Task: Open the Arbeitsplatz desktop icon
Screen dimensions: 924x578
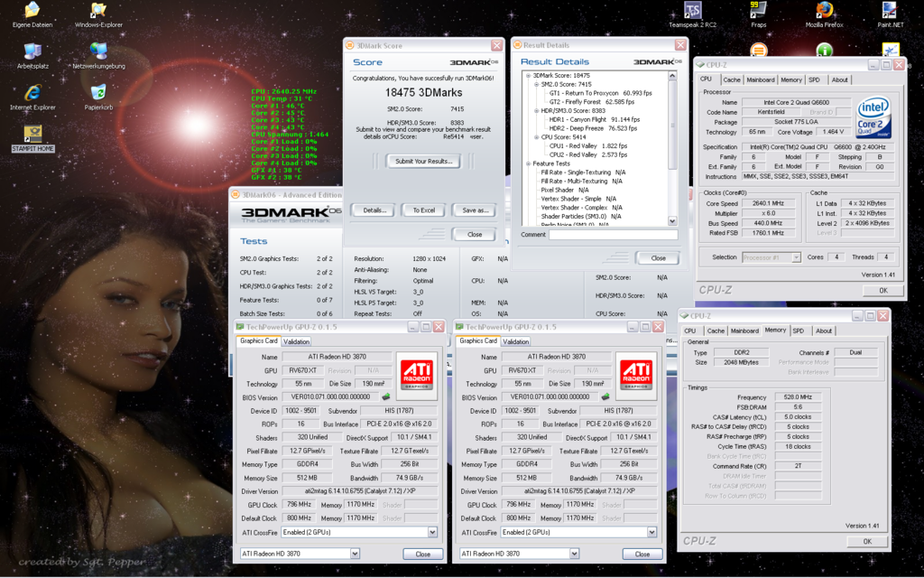Action: pyautogui.click(x=32, y=56)
